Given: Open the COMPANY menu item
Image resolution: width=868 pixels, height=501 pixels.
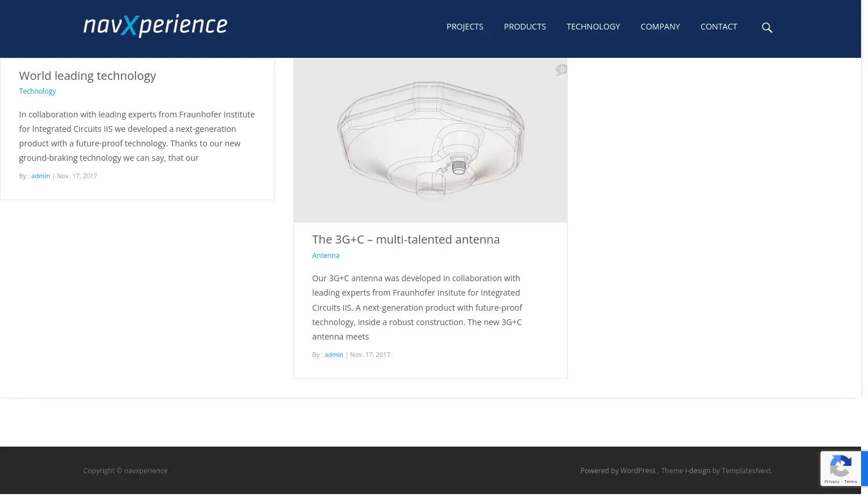Looking at the screenshot, I should (660, 26).
